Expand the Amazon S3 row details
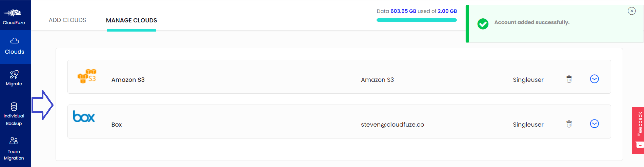The height and width of the screenshot is (167, 644). tap(595, 79)
